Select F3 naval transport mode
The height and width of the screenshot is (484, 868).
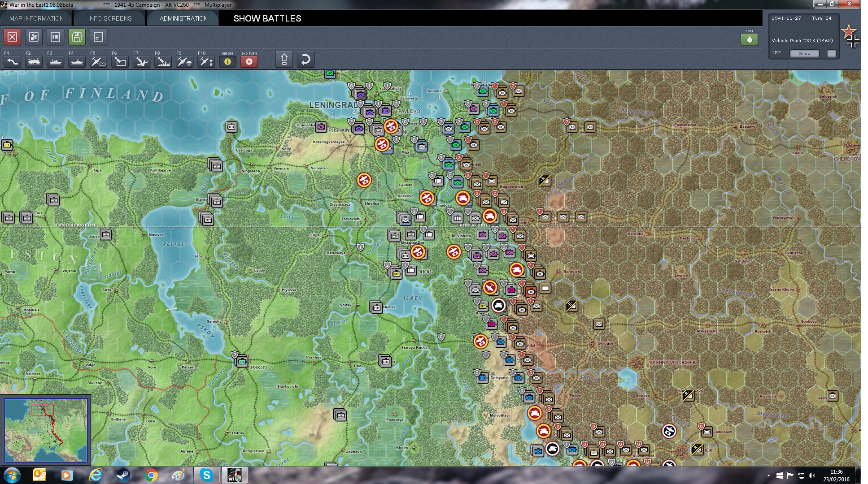point(55,61)
